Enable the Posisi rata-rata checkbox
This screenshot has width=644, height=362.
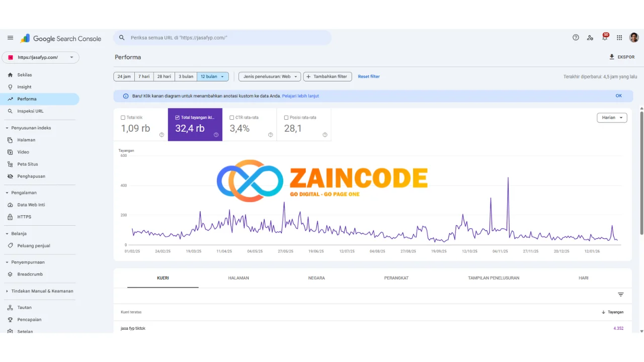tap(286, 118)
